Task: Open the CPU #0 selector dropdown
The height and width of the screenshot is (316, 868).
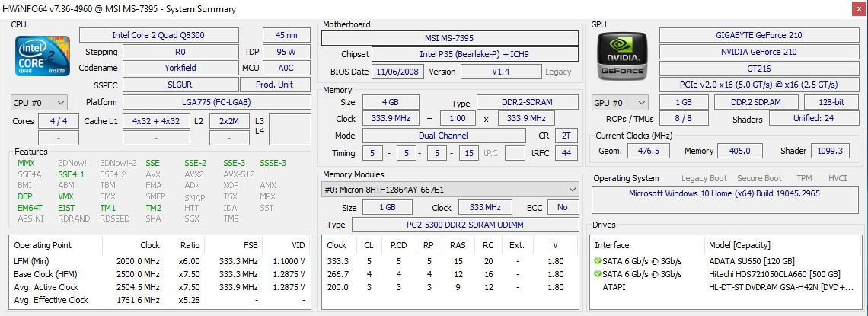Action: [x=39, y=102]
